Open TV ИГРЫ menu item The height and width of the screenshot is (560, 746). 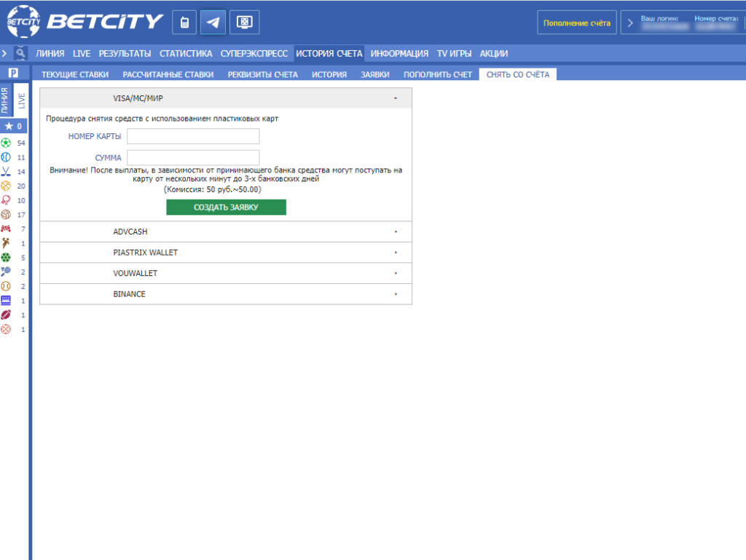coord(454,54)
